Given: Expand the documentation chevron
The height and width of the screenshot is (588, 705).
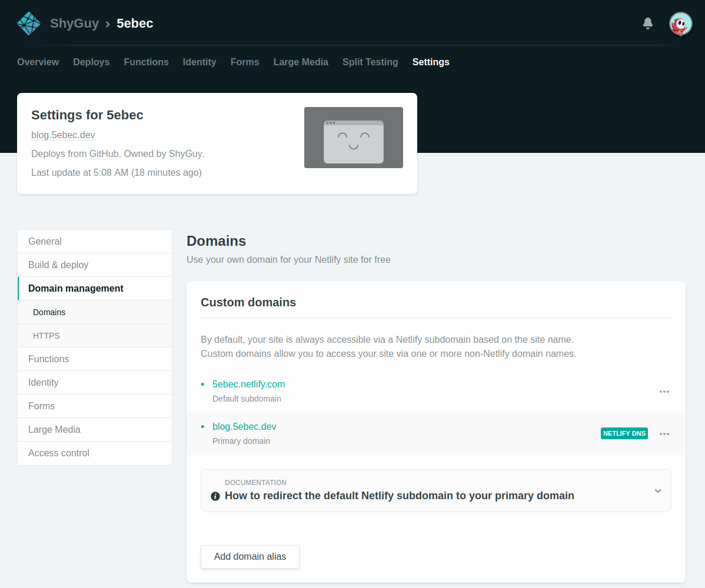Looking at the screenshot, I should click(x=658, y=491).
